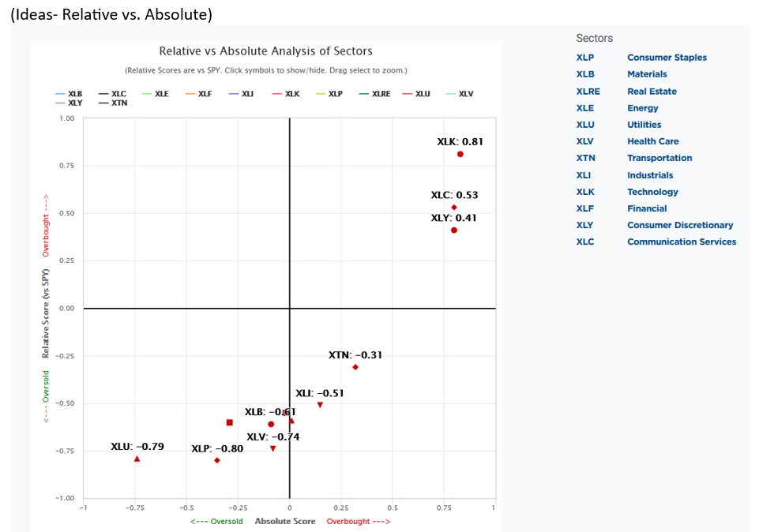Click the XLC diamond marker on chart

click(454, 208)
